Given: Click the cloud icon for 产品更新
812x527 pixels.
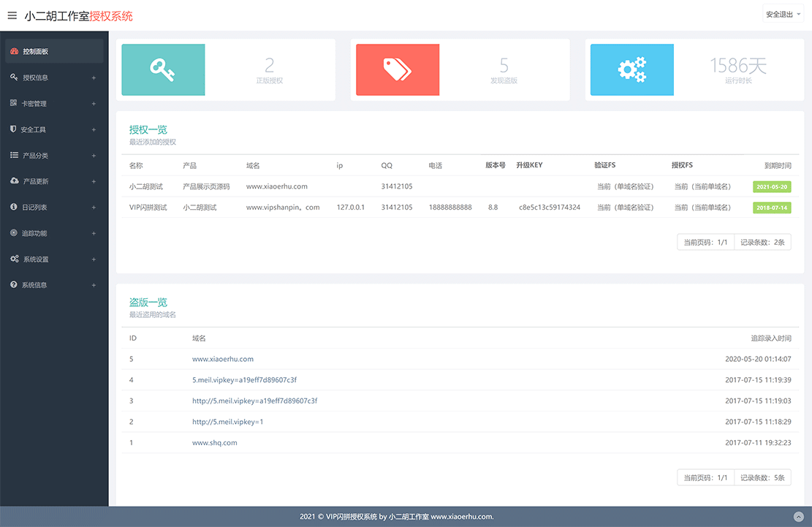Looking at the screenshot, I should [14, 181].
